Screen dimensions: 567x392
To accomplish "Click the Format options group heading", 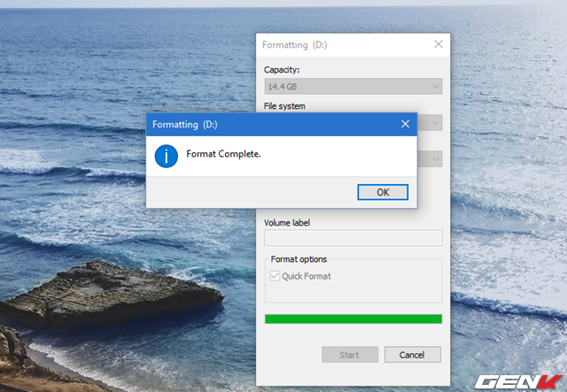I will pos(299,259).
